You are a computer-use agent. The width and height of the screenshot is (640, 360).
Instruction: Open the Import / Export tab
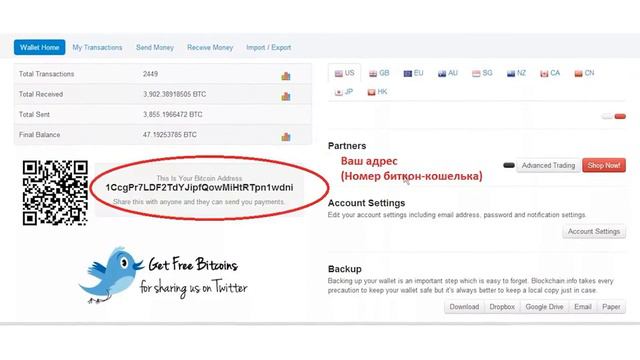269,47
